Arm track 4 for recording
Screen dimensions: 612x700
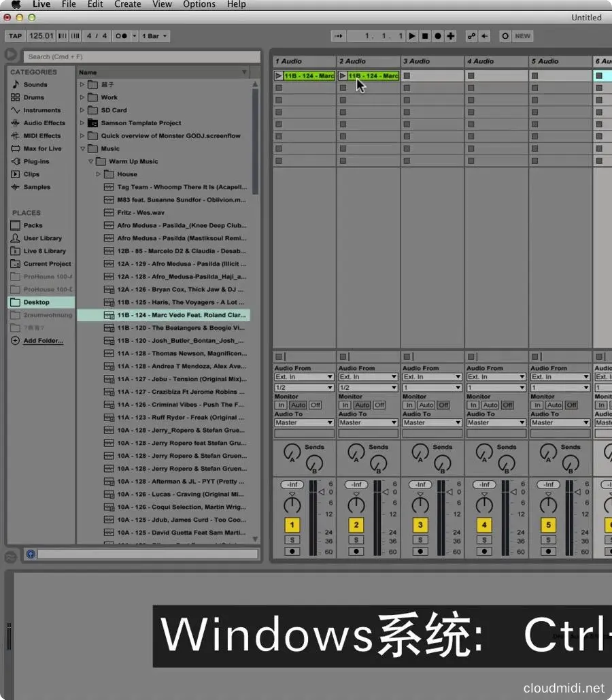coord(484,552)
